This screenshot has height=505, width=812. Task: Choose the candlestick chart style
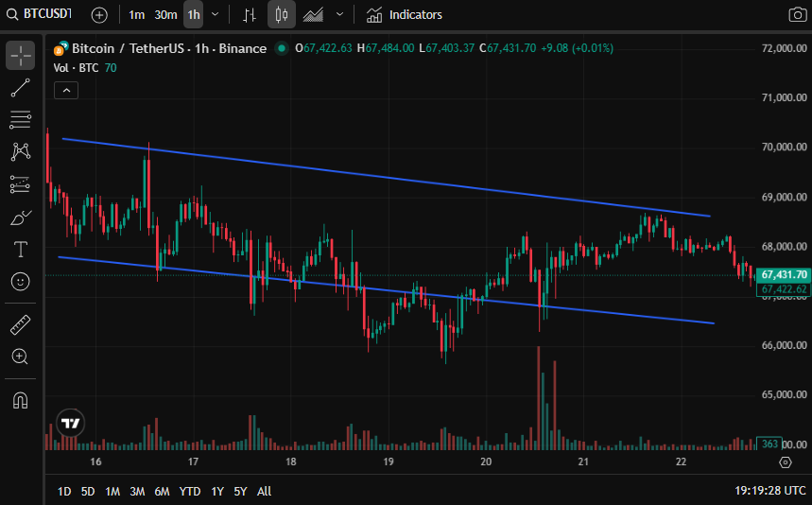click(x=282, y=14)
